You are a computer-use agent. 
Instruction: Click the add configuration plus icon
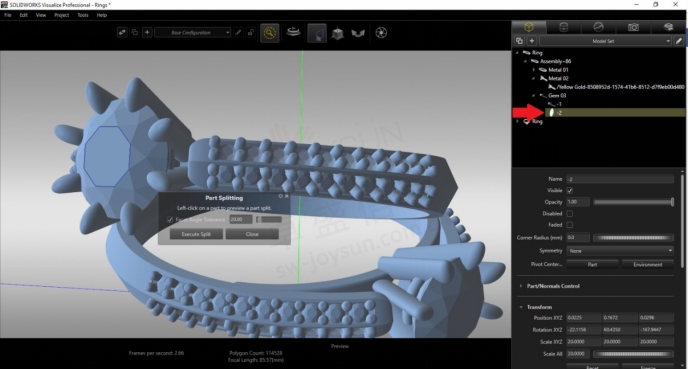click(x=147, y=32)
